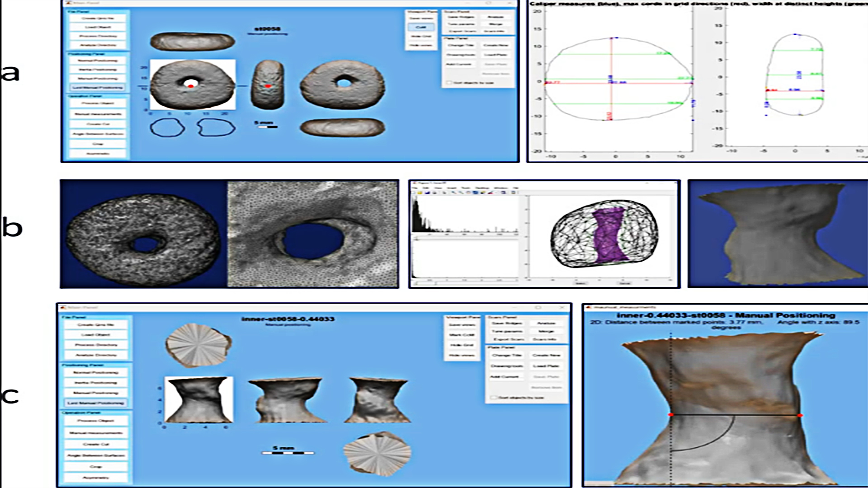The height and width of the screenshot is (488, 868).
Task: Open Manual measurements in the st0058 window
Action: point(98,114)
